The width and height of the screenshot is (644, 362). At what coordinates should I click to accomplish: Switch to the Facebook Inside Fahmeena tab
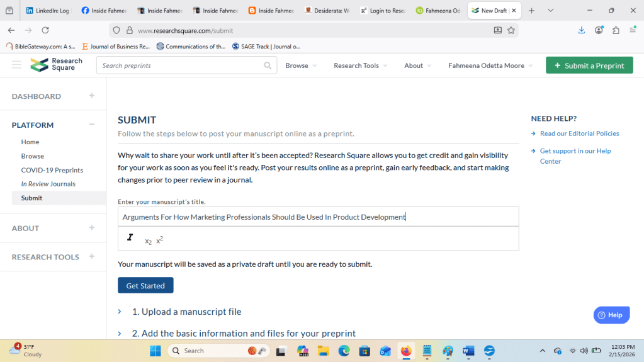[105, 11]
